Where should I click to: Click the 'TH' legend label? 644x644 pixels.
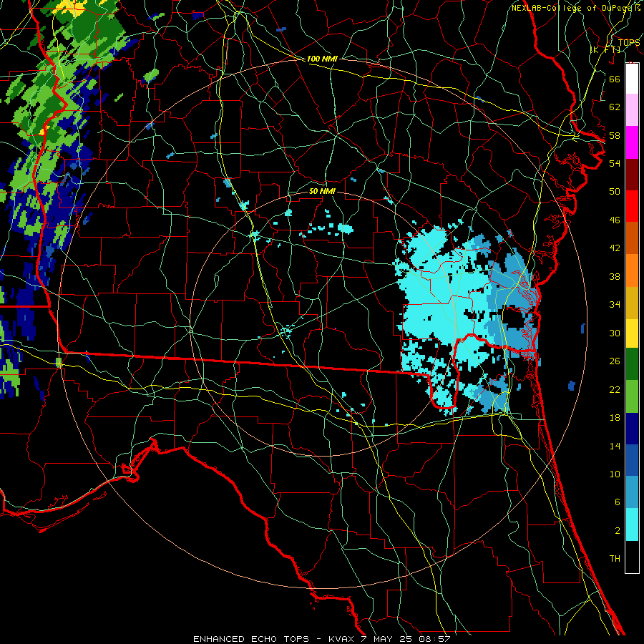[x=615, y=559]
